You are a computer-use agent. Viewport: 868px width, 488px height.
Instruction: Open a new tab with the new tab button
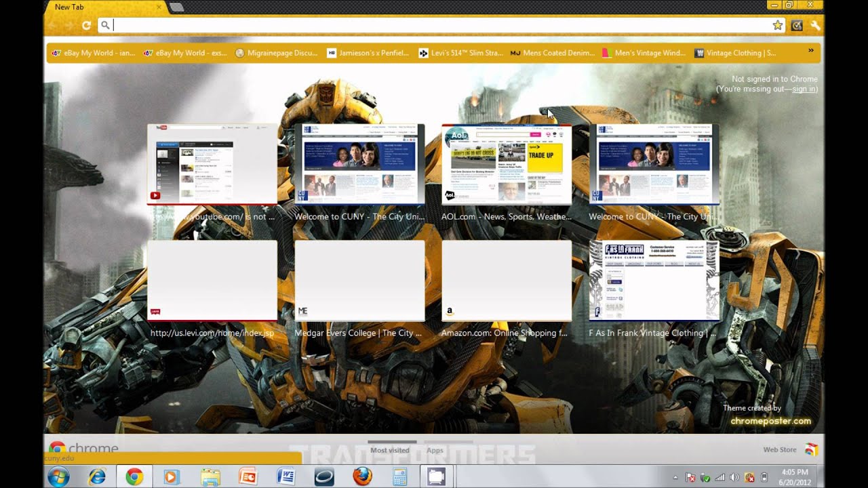coord(176,7)
